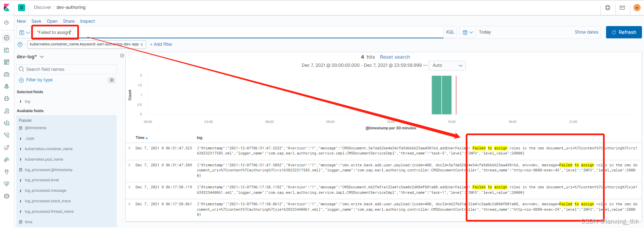The height and width of the screenshot is (228, 644).
Task: Open recently viewed clock icon
Action: click(x=6, y=22)
